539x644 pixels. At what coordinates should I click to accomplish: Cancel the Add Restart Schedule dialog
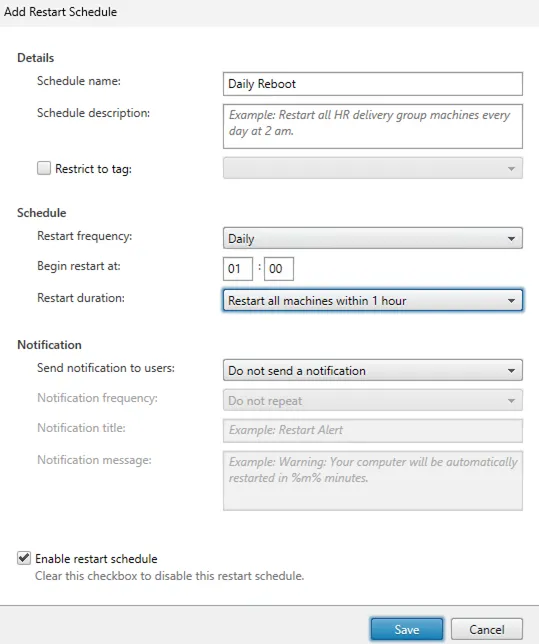[487, 629]
